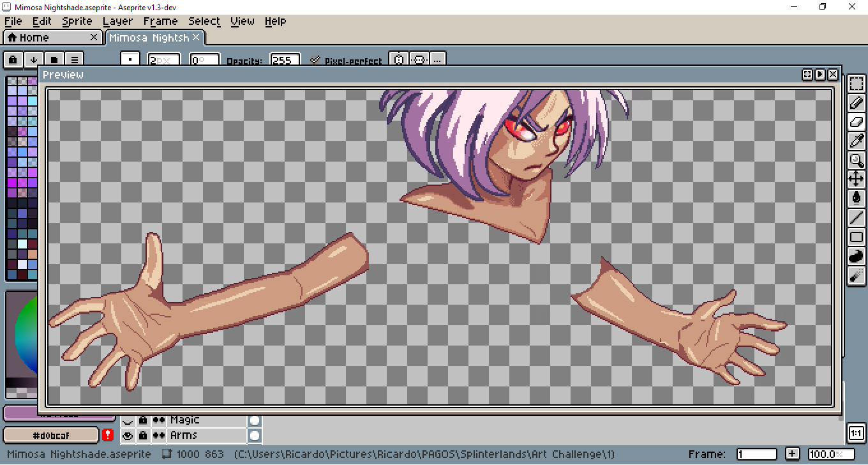Toggle the lock on Magic layer
This screenshot has width=868, height=465.
tap(143, 420)
